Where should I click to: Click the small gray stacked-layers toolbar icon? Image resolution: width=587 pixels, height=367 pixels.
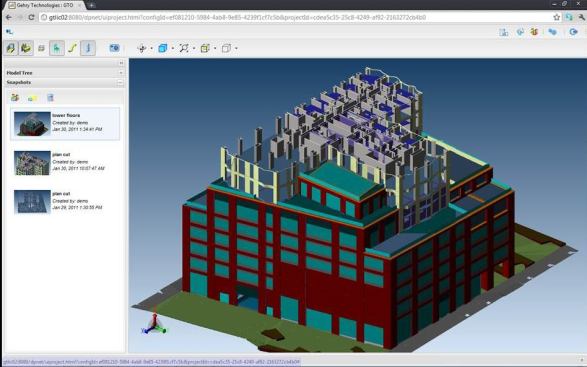pos(41,48)
